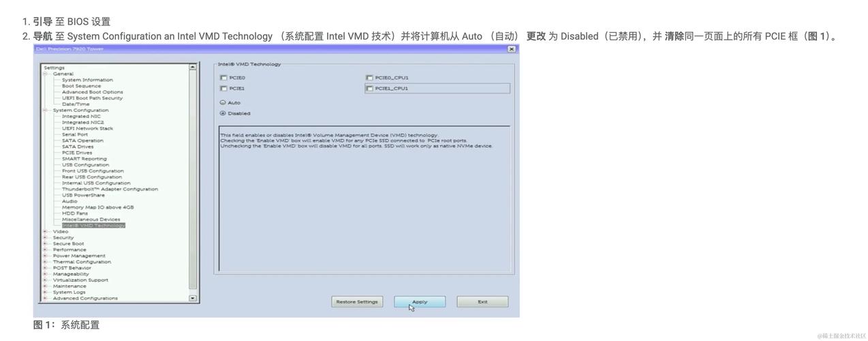Select the Auto radio button
Viewport: 868px width, 341px height.
coord(223,103)
